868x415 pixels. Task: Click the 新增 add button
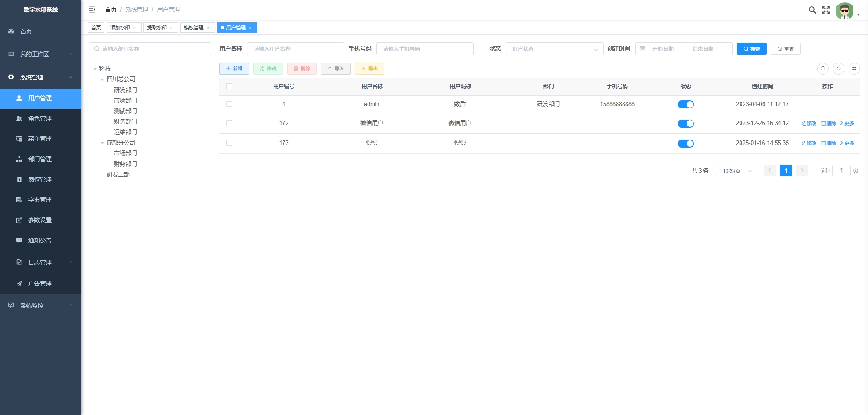(x=234, y=69)
